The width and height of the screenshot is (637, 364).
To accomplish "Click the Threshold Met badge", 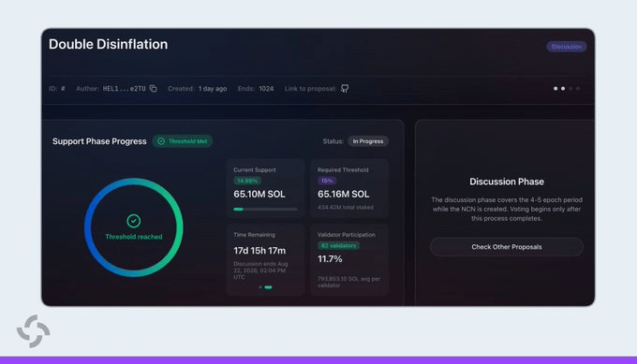I will [x=183, y=141].
